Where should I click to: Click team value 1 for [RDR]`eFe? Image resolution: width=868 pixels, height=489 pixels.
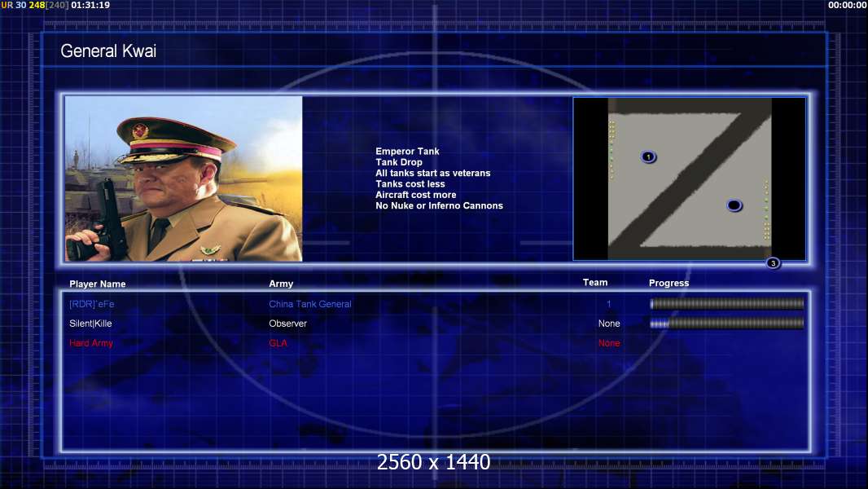click(608, 304)
